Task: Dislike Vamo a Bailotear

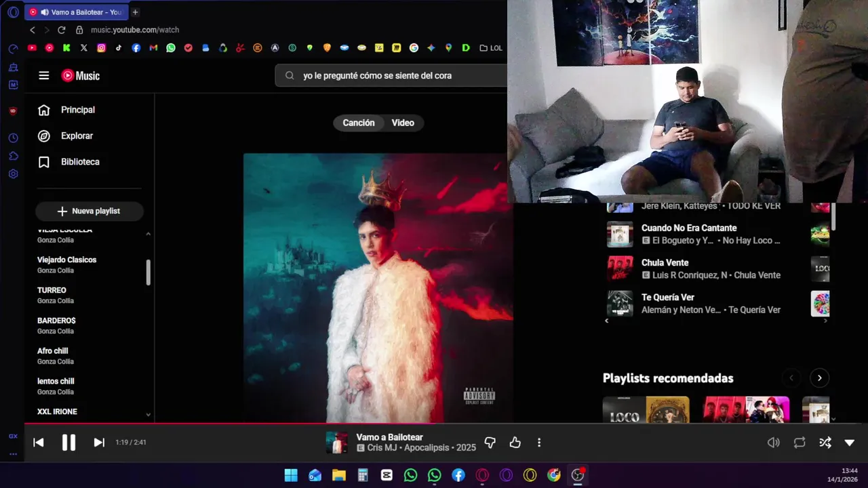Action: click(490, 443)
